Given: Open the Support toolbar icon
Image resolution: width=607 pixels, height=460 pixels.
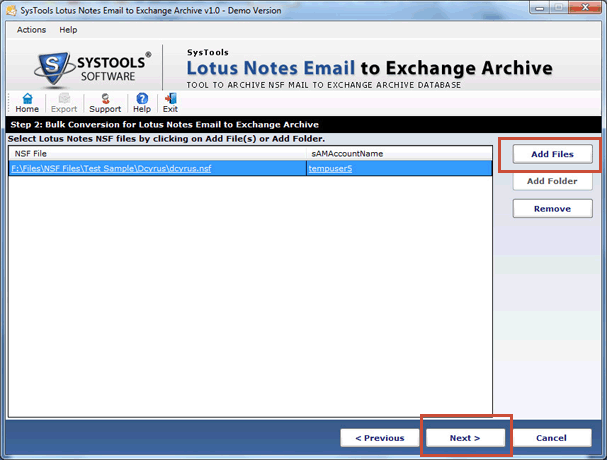Looking at the screenshot, I should click(x=105, y=103).
